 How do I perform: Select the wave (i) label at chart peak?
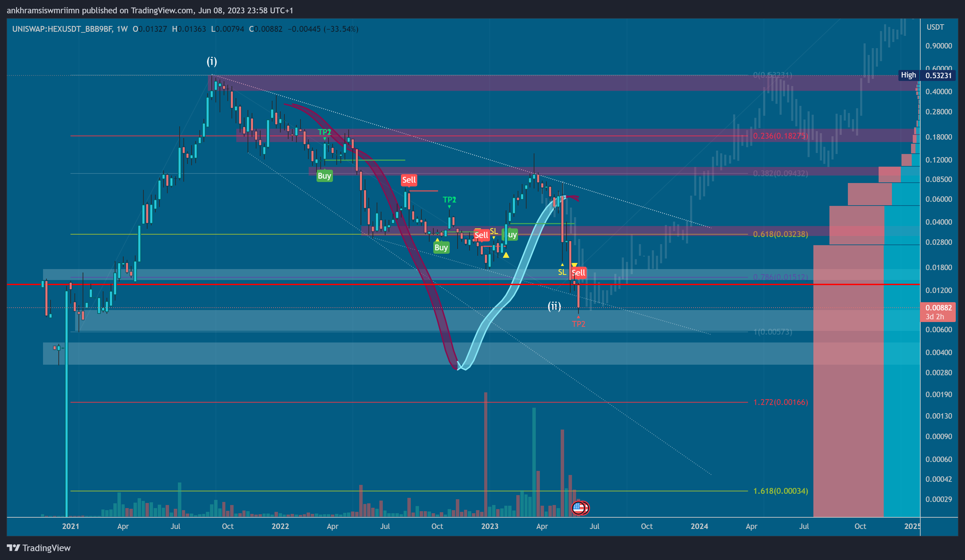tap(212, 61)
